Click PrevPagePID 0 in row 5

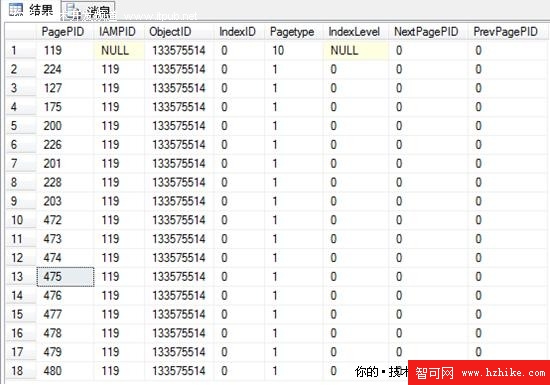507,126
